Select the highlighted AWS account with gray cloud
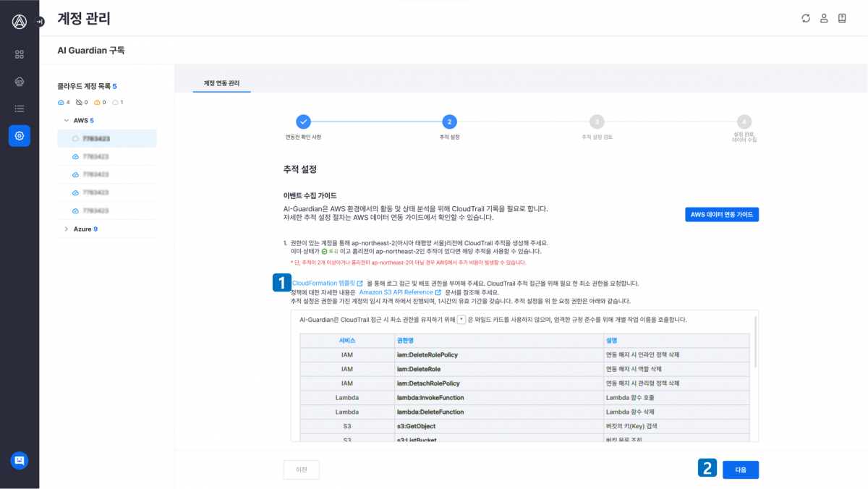Screen dimensions: 868x489 [x=107, y=138]
